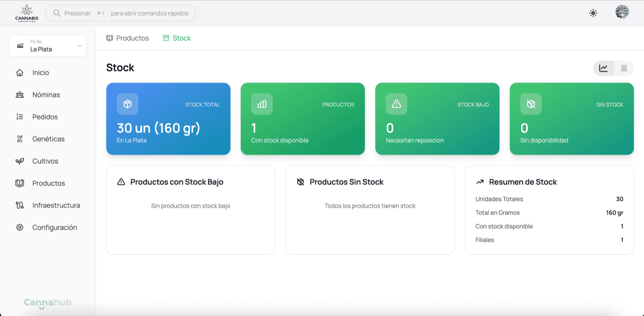Open the user profile avatar menu

[621, 11]
